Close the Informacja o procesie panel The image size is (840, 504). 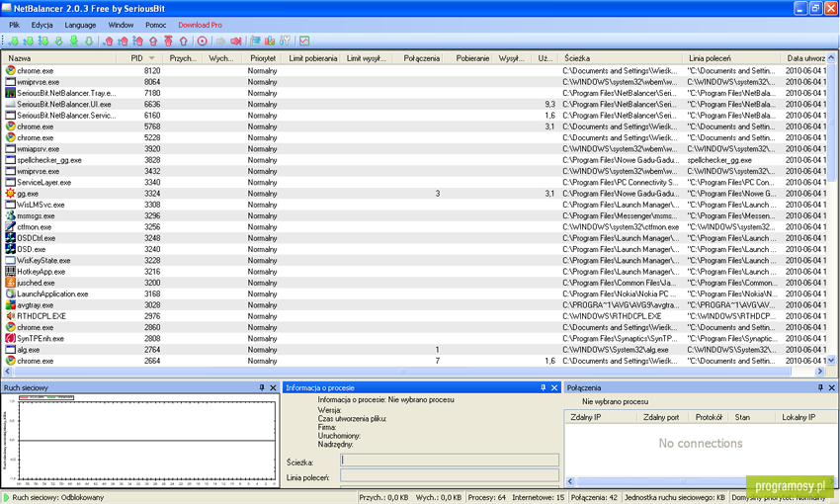coord(554,387)
